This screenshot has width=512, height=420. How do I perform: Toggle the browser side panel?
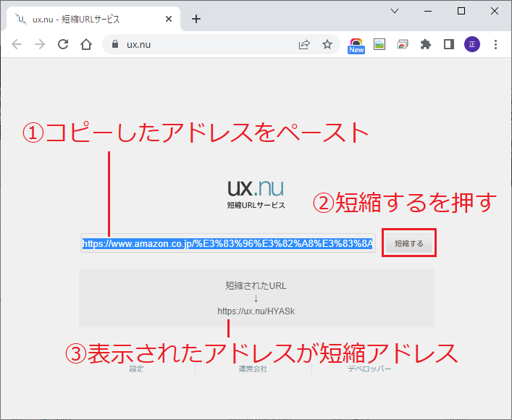coord(449,44)
